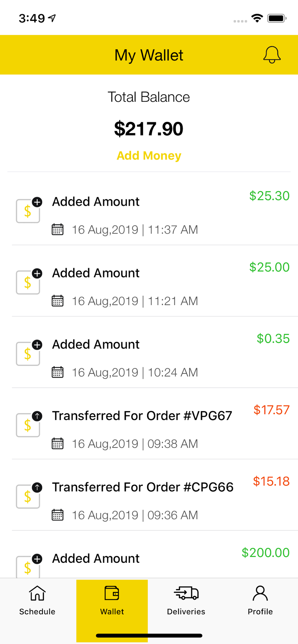
Task: Open the Schedule tab
Action: pyautogui.click(x=37, y=600)
